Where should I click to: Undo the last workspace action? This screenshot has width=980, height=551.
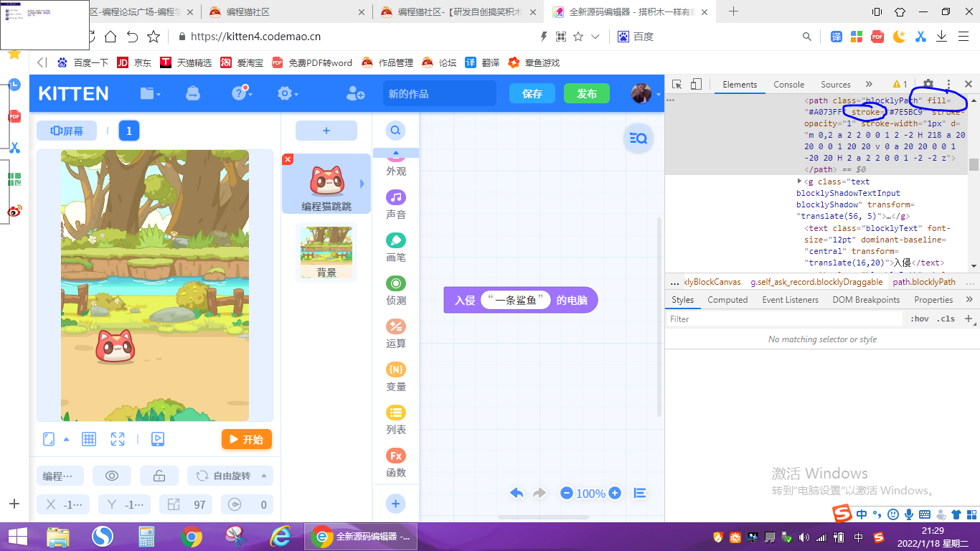(517, 493)
